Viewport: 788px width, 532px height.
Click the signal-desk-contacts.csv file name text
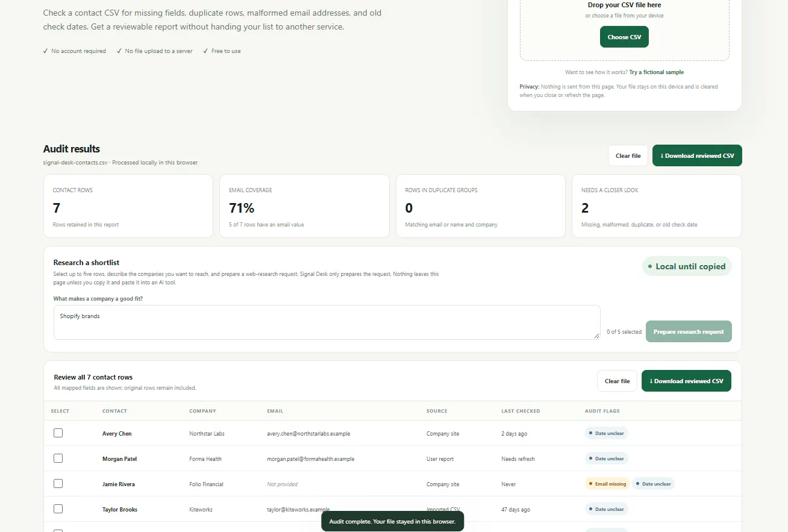click(x=75, y=163)
